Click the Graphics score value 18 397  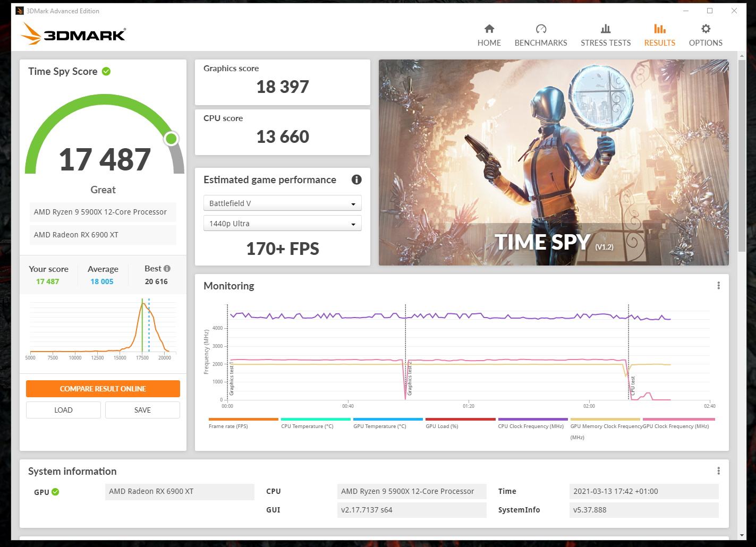(283, 87)
